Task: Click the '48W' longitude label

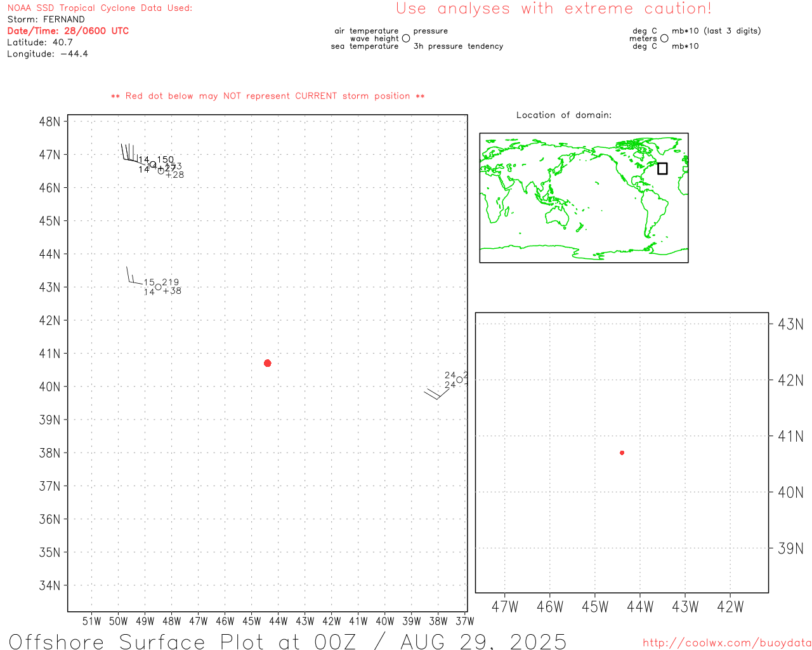Action: pyautogui.click(x=172, y=621)
